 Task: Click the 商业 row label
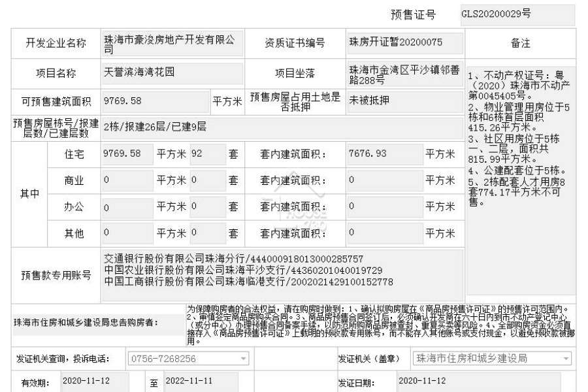coord(74,180)
